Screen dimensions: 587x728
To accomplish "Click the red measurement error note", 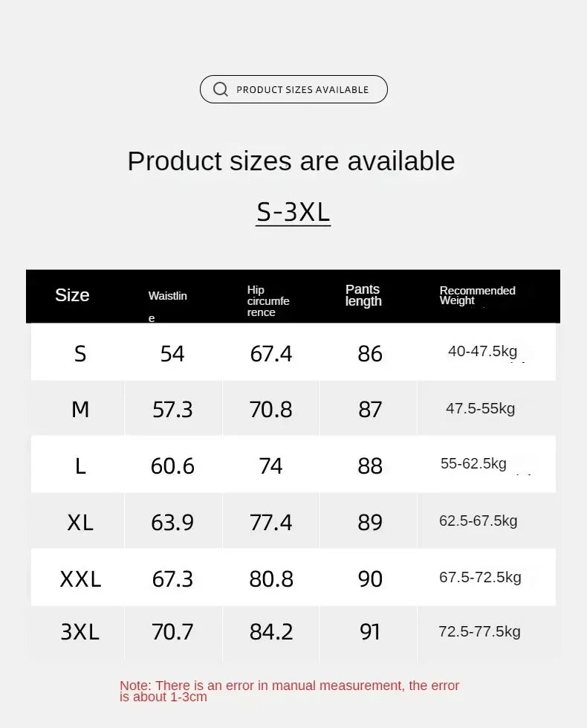I will (x=289, y=691).
